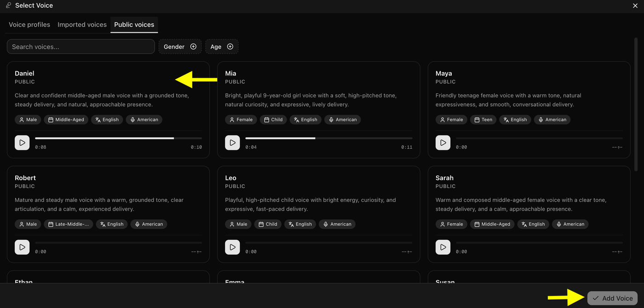Image resolution: width=644 pixels, height=308 pixels.
Task: Select the Public voices tab
Action: [134, 25]
